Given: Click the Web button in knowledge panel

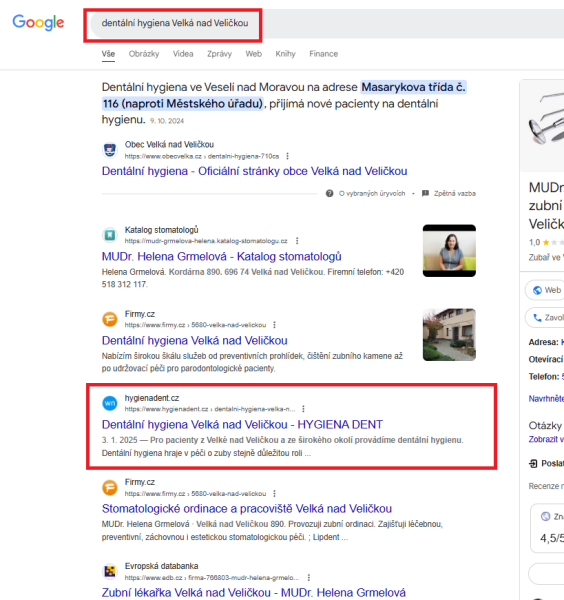Looking at the screenshot, I should [x=545, y=290].
